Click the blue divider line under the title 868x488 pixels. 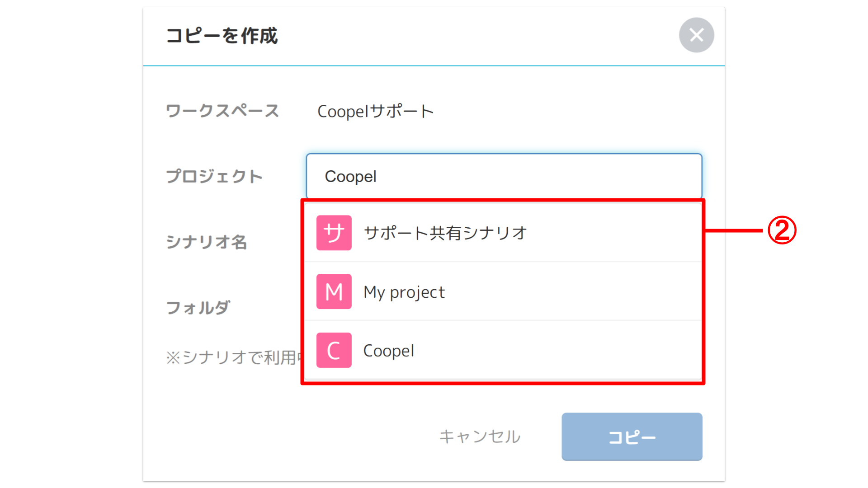pos(434,66)
